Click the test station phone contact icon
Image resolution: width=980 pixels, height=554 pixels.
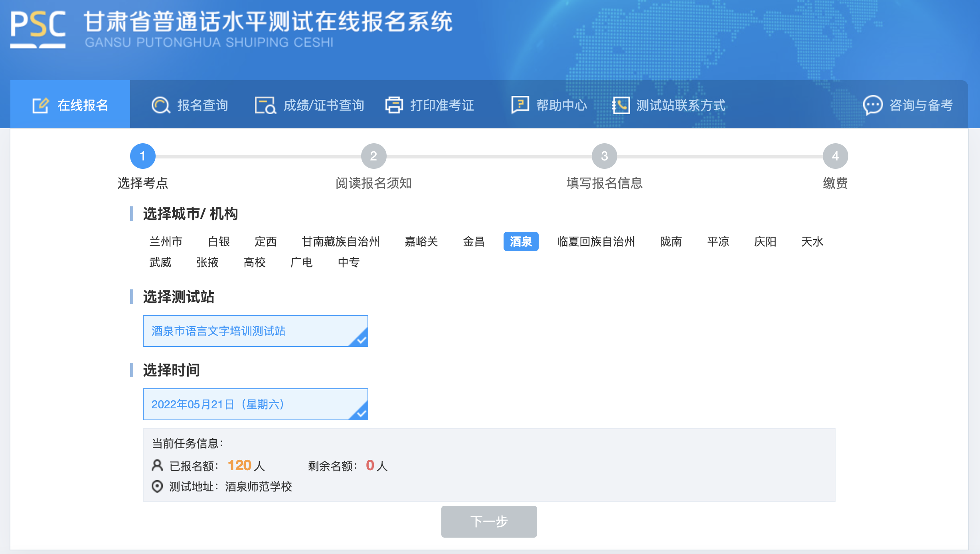(620, 105)
